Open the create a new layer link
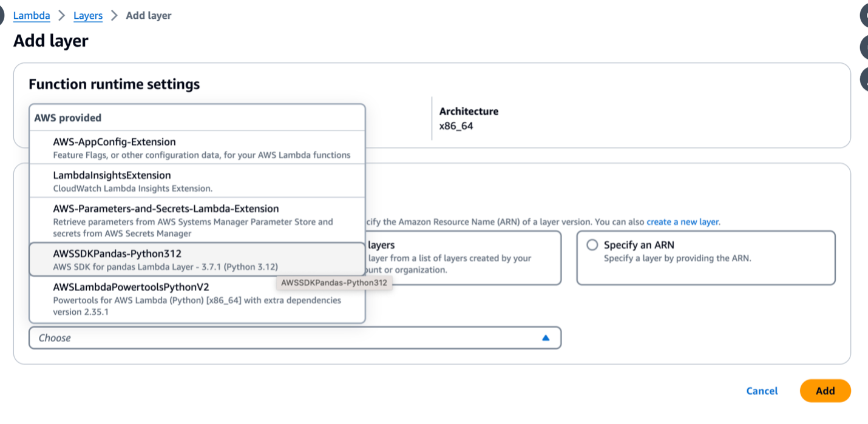Screen dimensions: 868x424 tap(682, 221)
